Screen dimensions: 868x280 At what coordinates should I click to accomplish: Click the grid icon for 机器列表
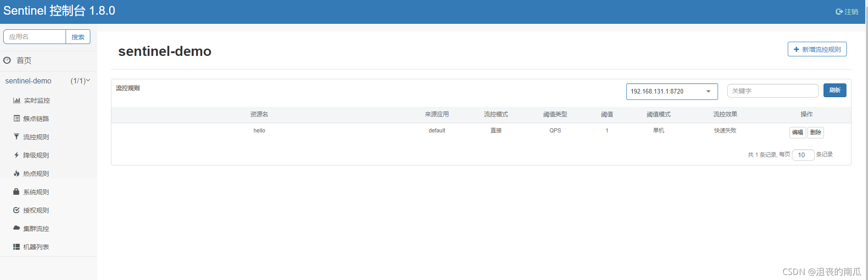coord(17,247)
